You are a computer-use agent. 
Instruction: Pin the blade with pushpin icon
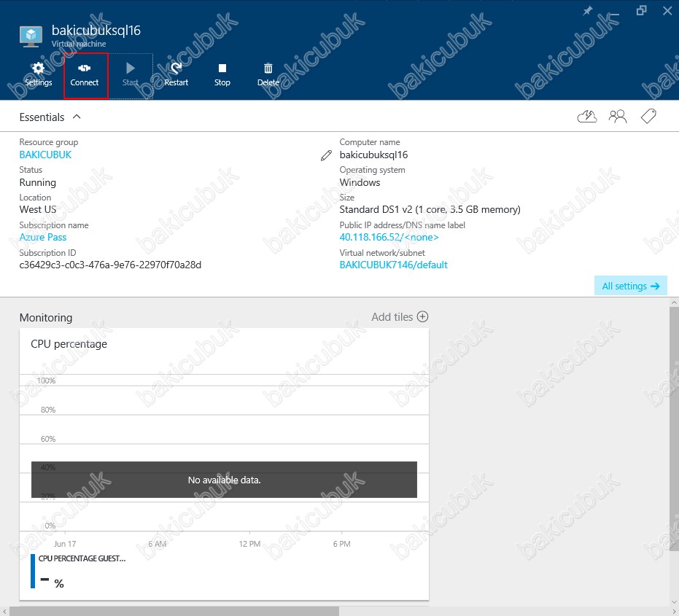[587, 11]
